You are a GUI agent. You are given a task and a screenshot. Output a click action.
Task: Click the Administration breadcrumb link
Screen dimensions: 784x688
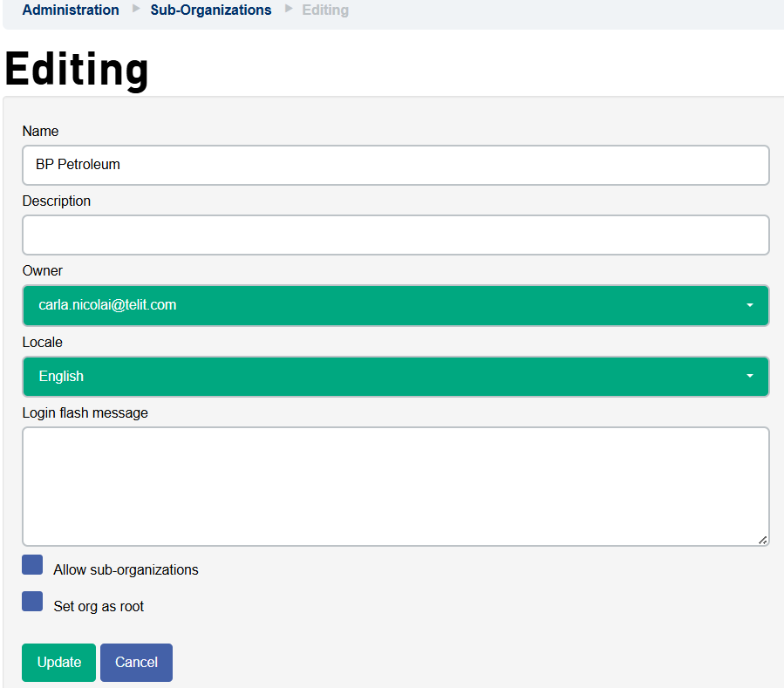pyautogui.click(x=71, y=10)
